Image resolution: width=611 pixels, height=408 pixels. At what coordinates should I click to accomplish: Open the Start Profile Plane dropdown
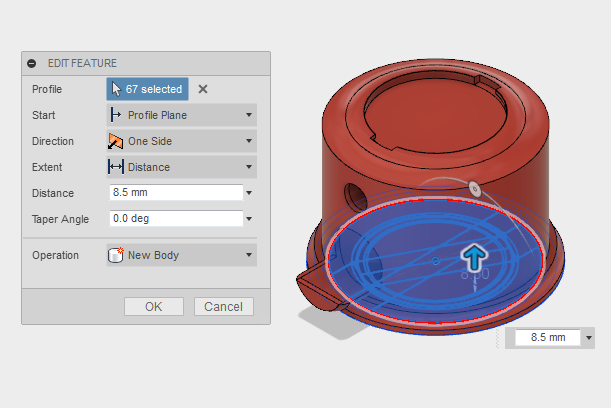(182, 115)
